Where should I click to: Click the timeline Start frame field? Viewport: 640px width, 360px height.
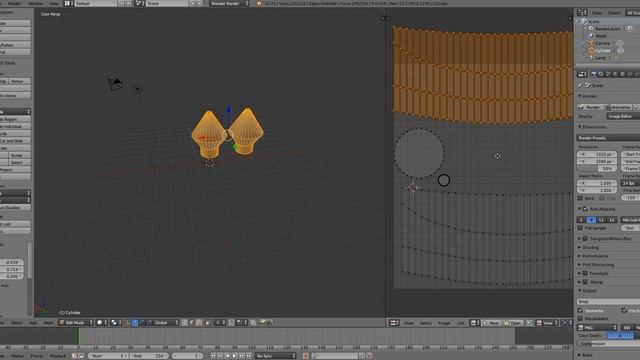[x=108, y=356]
